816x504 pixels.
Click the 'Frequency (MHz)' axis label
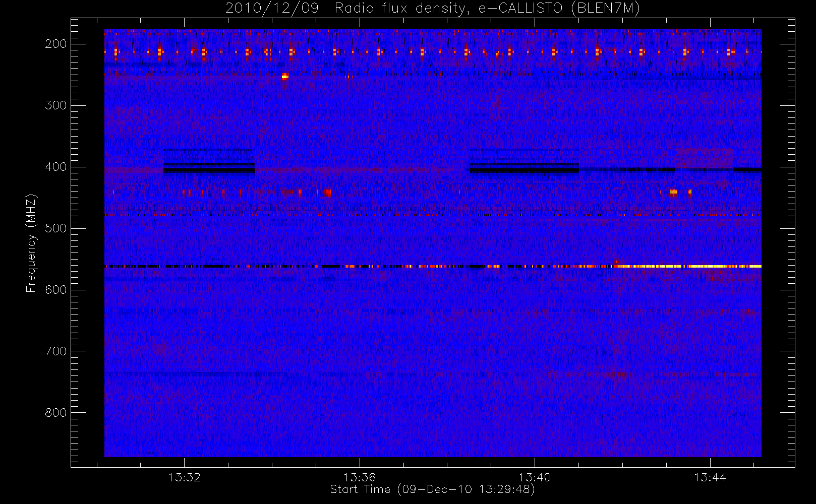coord(31,243)
